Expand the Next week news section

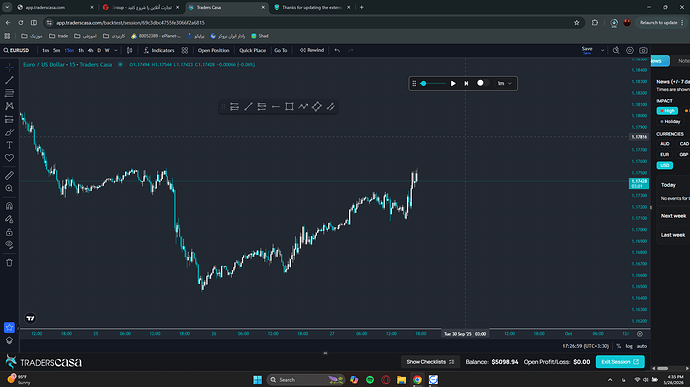pos(673,216)
